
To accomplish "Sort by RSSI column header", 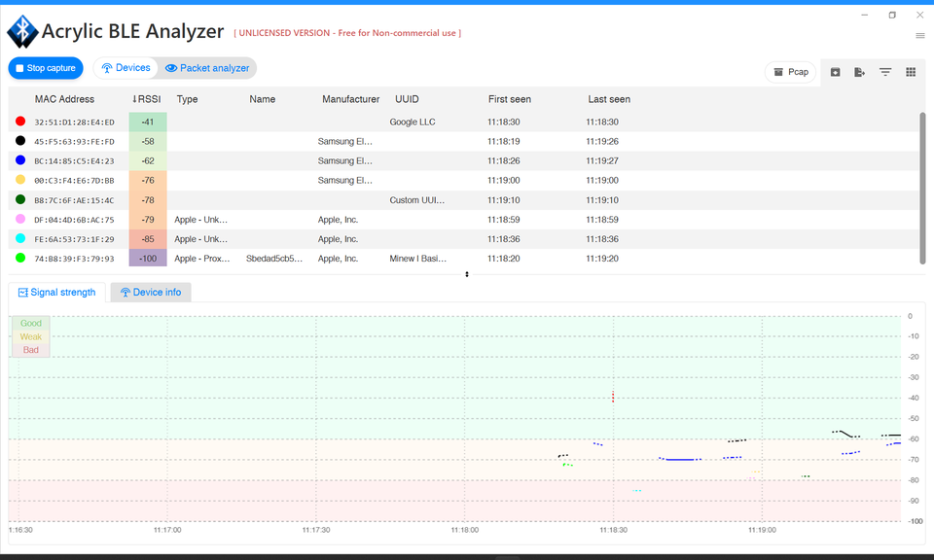I will 147,99.
